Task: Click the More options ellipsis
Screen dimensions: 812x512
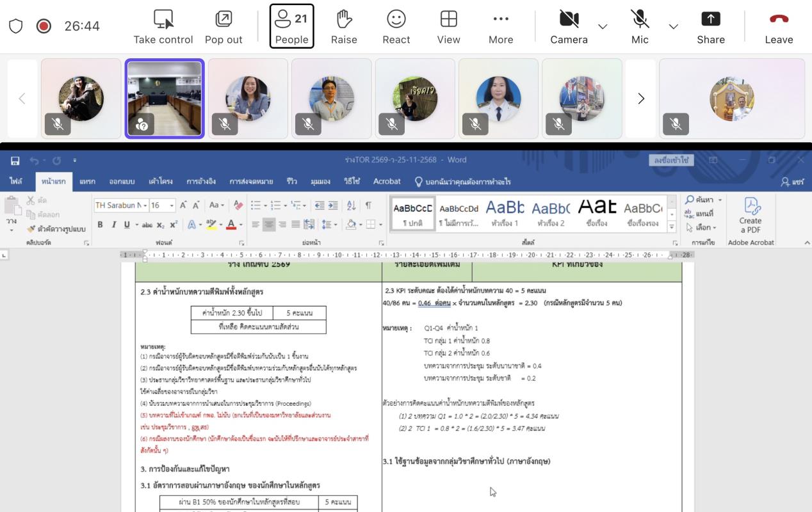Action: (501, 20)
